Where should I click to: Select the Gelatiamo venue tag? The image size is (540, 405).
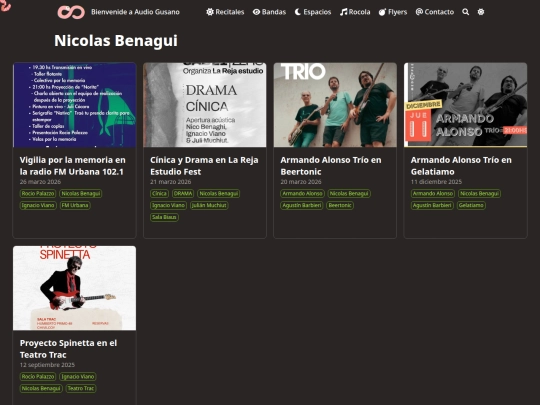coord(471,205)
